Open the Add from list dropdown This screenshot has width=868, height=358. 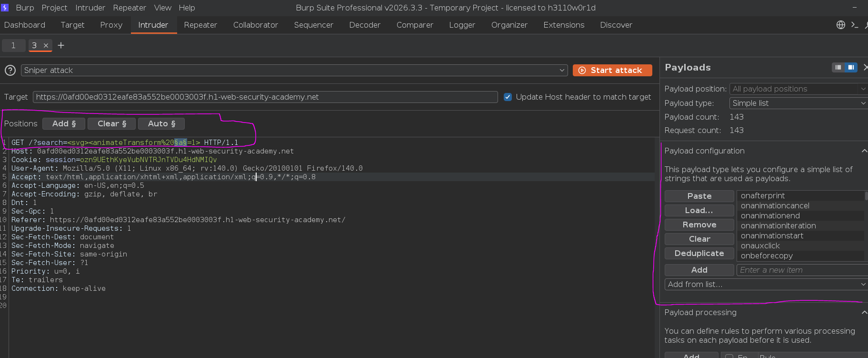(x=766, y=284)
